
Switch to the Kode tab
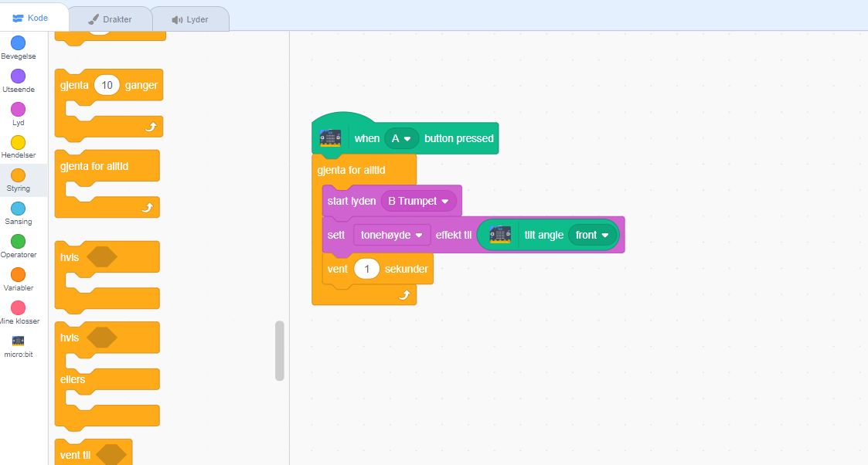(33, 18)
